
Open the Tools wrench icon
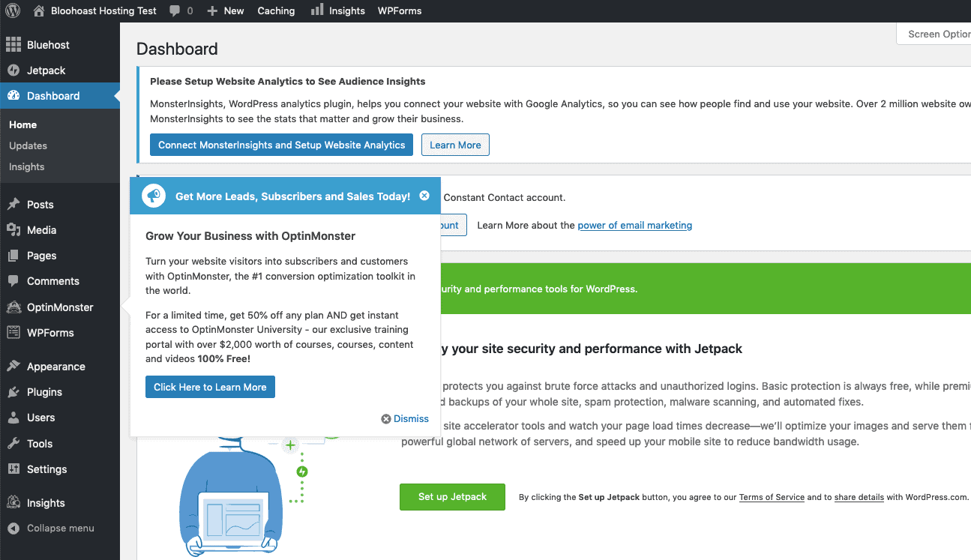(13, 443)
